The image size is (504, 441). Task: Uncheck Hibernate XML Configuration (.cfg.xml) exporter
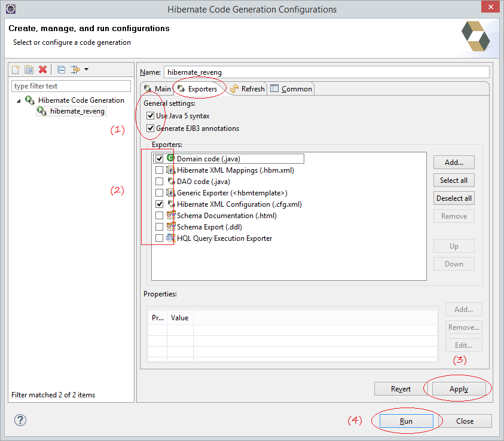coord(159,204)
